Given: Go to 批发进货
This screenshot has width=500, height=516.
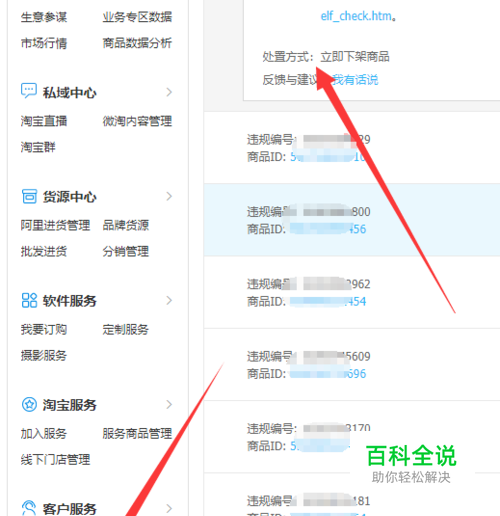Looking at the screenshot, I should click(x=44, y=251).
